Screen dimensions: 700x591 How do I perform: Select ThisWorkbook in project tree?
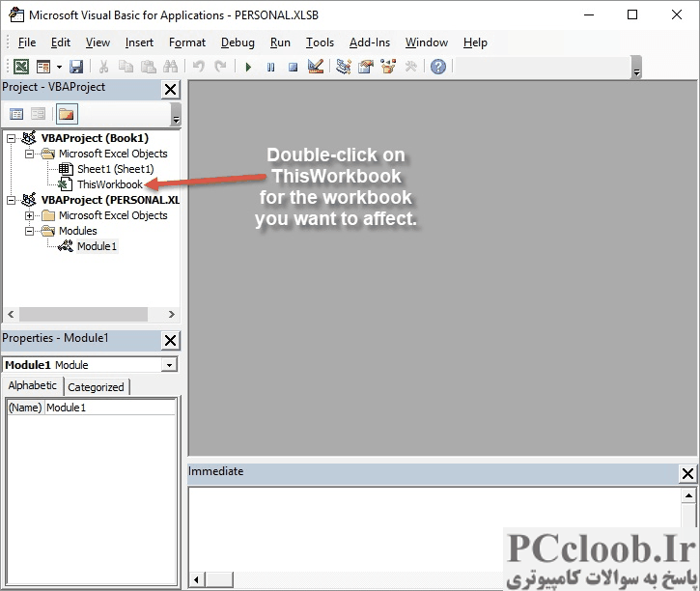pyautogui.click(x=110, y=184)
